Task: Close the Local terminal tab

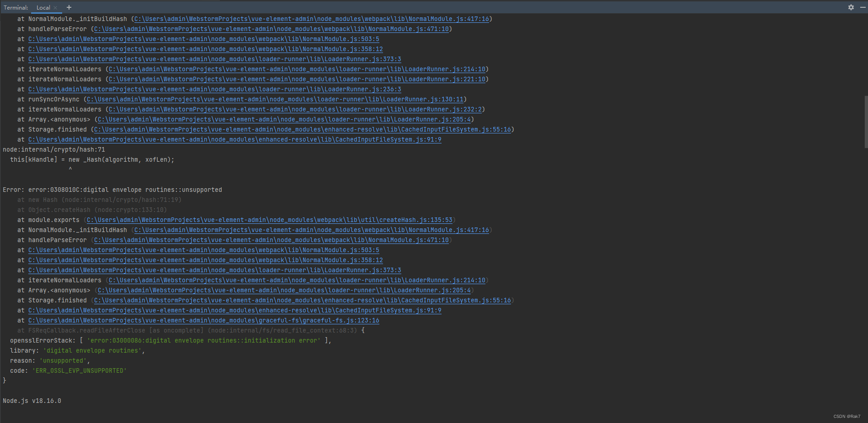Action: pyautogui.click(x=54, y=7)
